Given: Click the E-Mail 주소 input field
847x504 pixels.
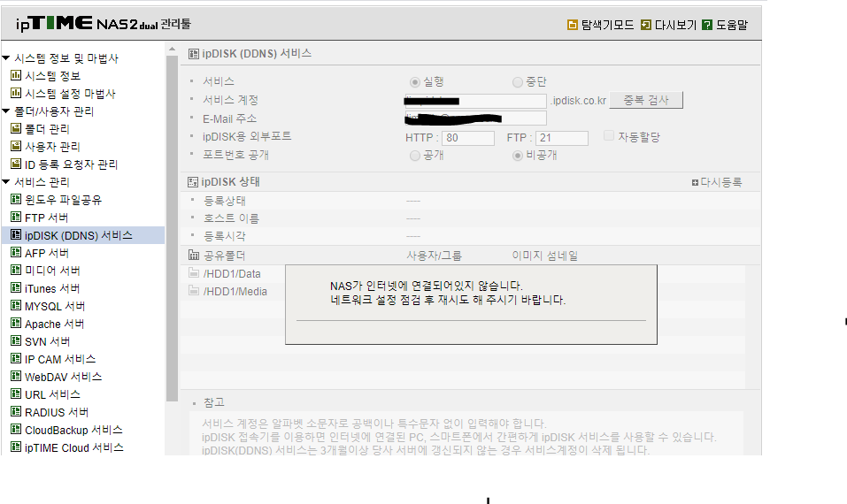Looking at the screenshot, I should coord(476,118).
